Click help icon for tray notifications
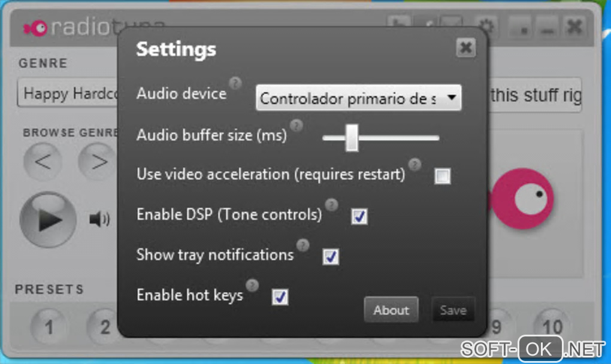The image size is (611, 364). (303, 245)
